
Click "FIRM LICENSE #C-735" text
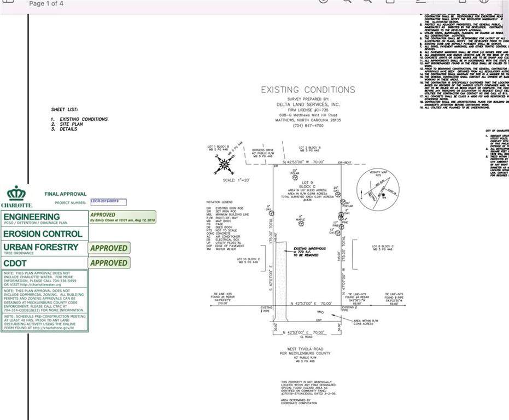coord(308,110)
